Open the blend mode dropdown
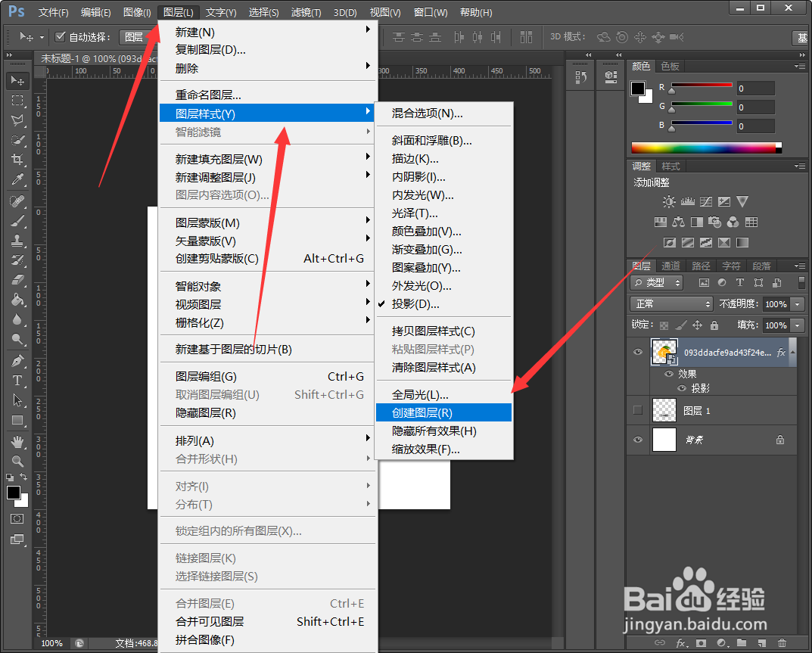Viewport: 812px width, 653px height. click(672, 304)
